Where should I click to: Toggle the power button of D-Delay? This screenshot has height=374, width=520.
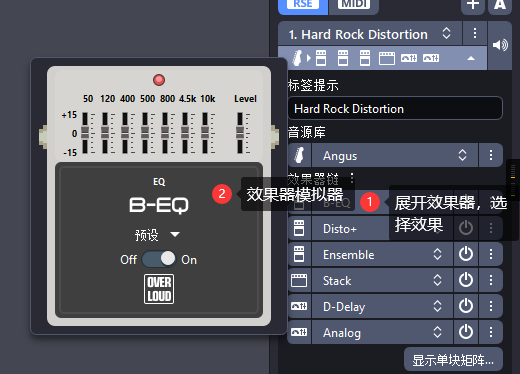(466, 306)
